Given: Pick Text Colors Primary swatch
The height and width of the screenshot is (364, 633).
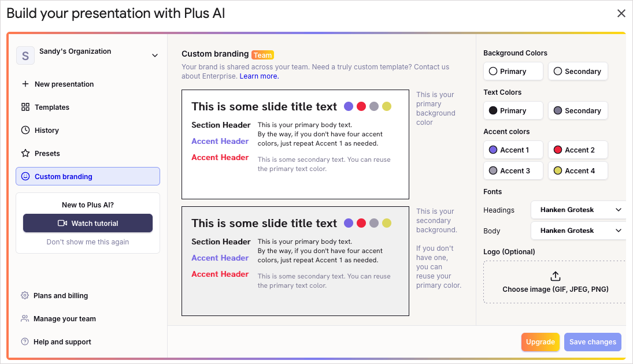Looking at the screenshot, I should tap(513, 110).
